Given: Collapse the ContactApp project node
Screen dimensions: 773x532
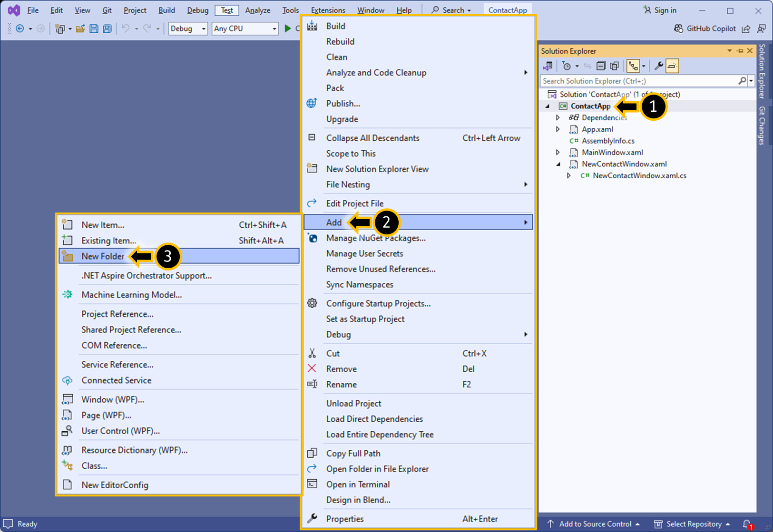Looking at the screenshot, I should (x=548, y=106).
